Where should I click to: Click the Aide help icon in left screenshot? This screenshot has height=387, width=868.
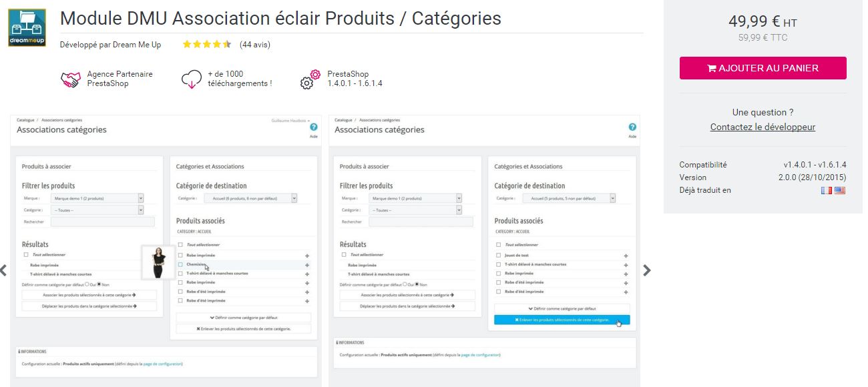(x=314, y=127)
